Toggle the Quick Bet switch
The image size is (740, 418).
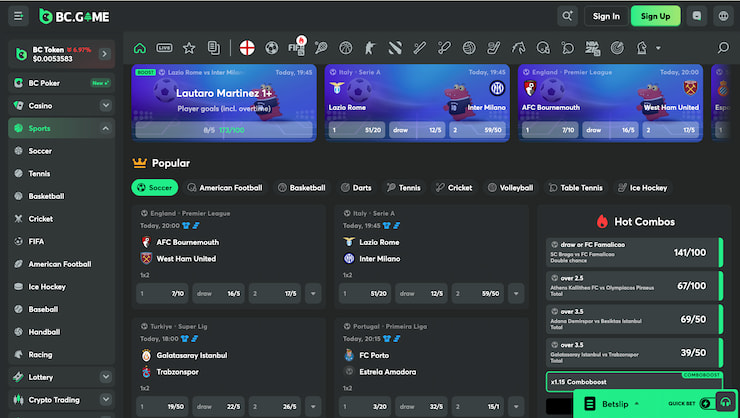point(706,403)
